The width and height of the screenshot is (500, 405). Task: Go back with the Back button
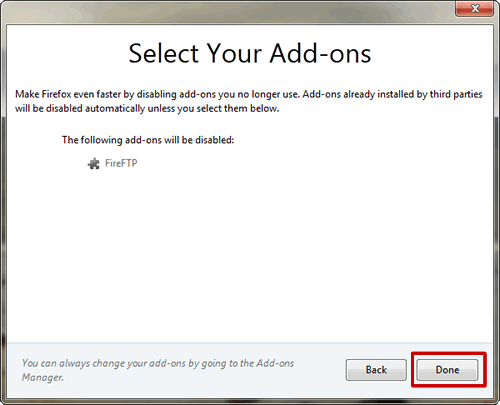click(376, 370)
